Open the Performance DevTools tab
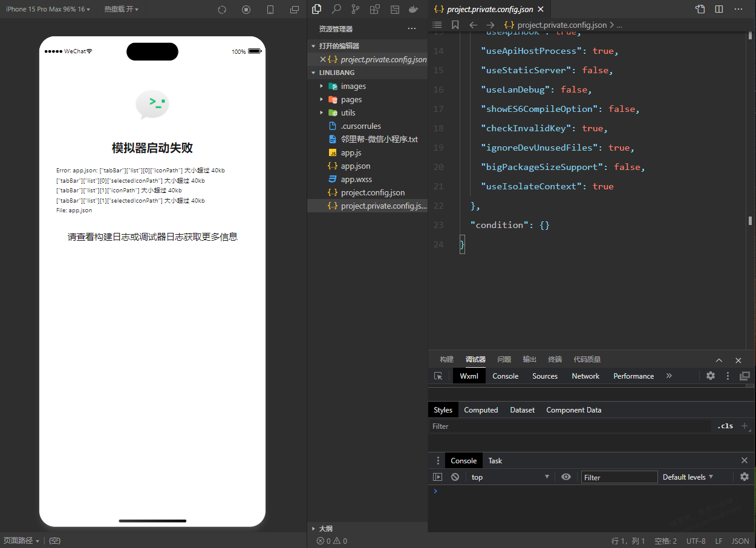 point(634,376)
